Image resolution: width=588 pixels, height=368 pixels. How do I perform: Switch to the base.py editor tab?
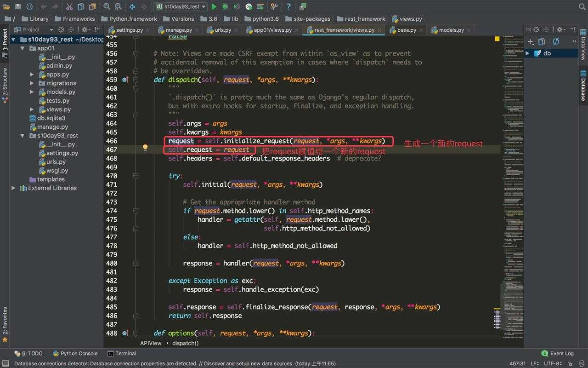(x=406, y=30)
